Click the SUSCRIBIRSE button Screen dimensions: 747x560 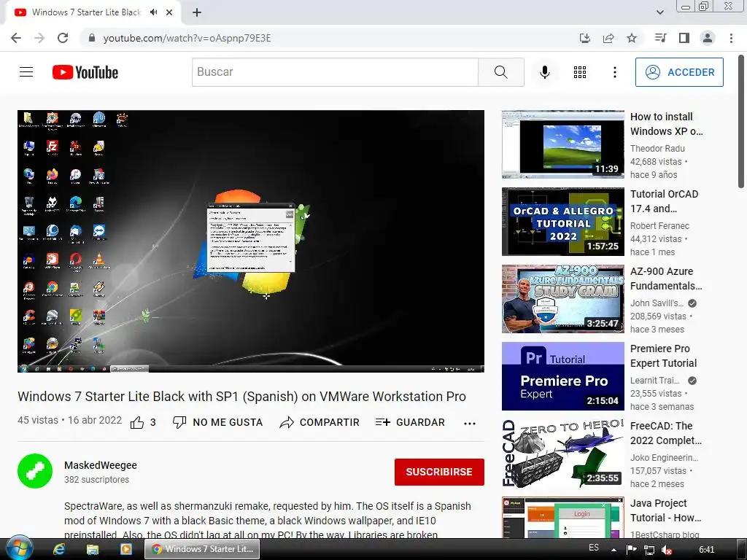pos(439,472)
